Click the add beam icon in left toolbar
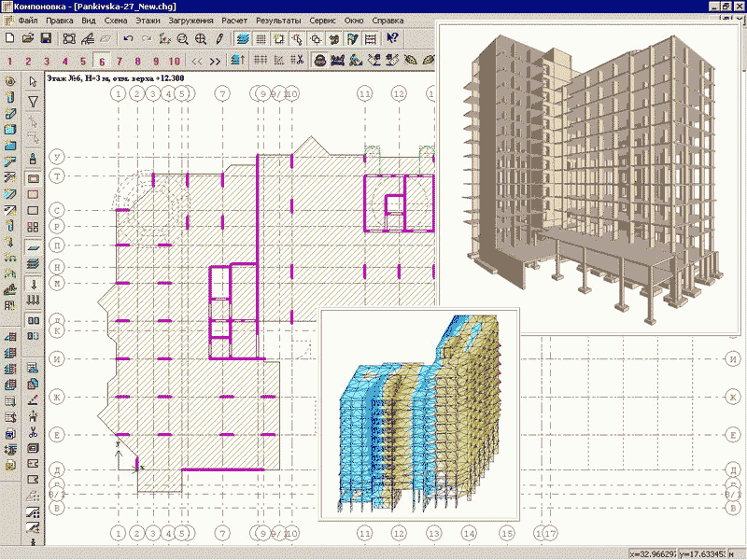747x560 pixels. click(x=10, y=113)
